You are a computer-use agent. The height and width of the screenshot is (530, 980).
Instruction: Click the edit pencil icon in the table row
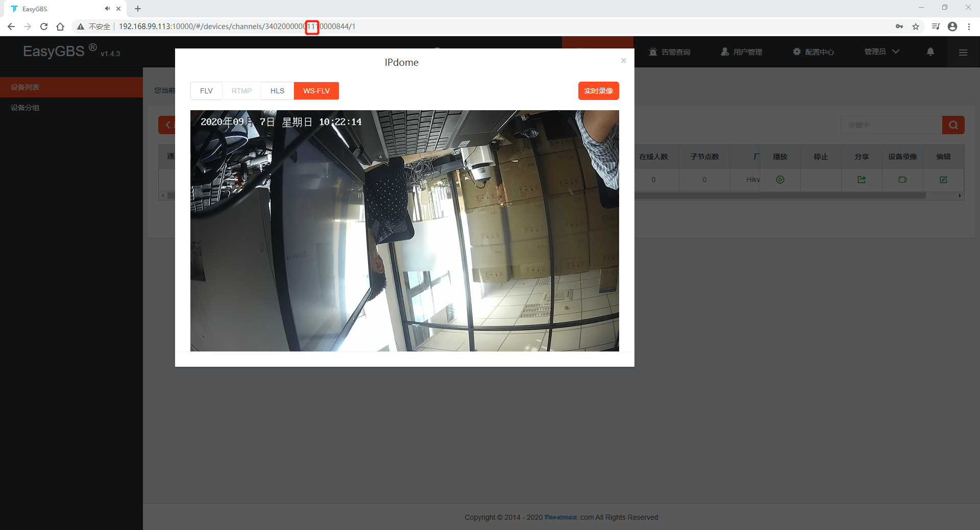[x=943, y=180]
